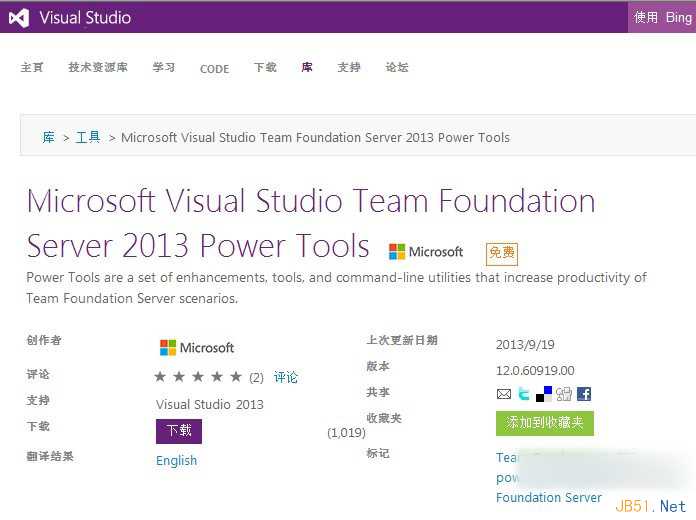Select the English translation link
Screen dimensions: 696x520
click(177, 461)
